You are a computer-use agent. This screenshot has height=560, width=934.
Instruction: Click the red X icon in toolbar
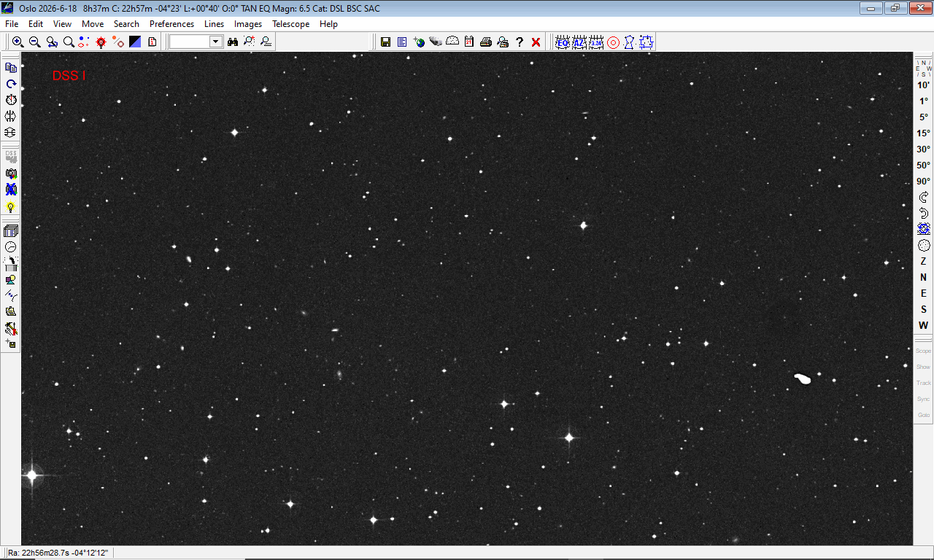point(536,42)
